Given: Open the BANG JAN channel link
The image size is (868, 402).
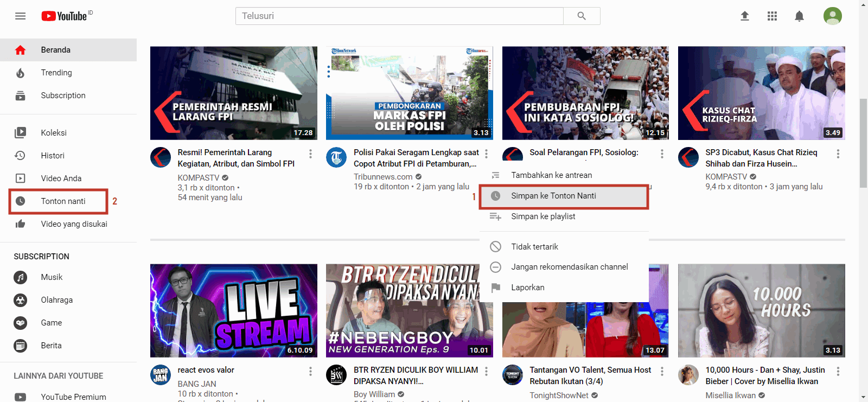Looking at the screenshot, I should [x=197, y=384].
